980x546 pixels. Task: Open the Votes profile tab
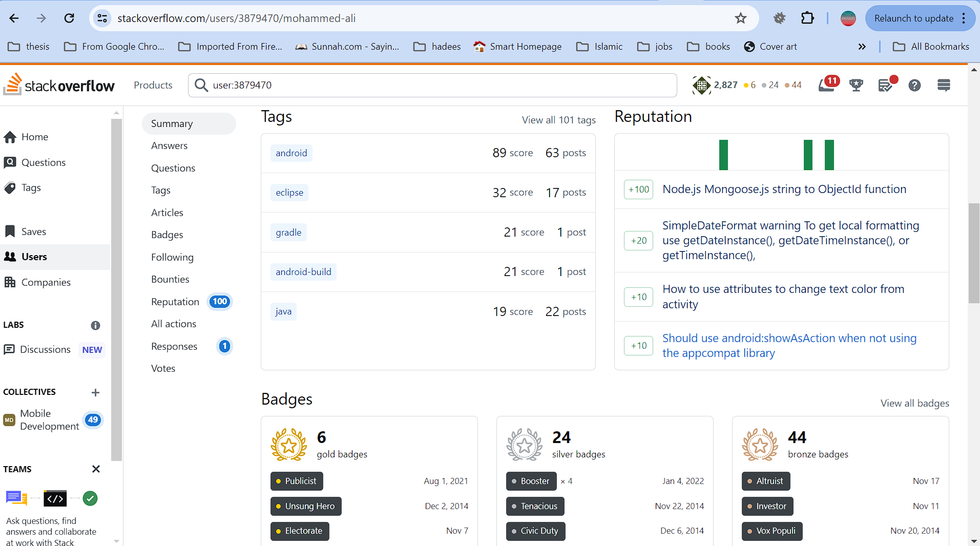[163, 368]
